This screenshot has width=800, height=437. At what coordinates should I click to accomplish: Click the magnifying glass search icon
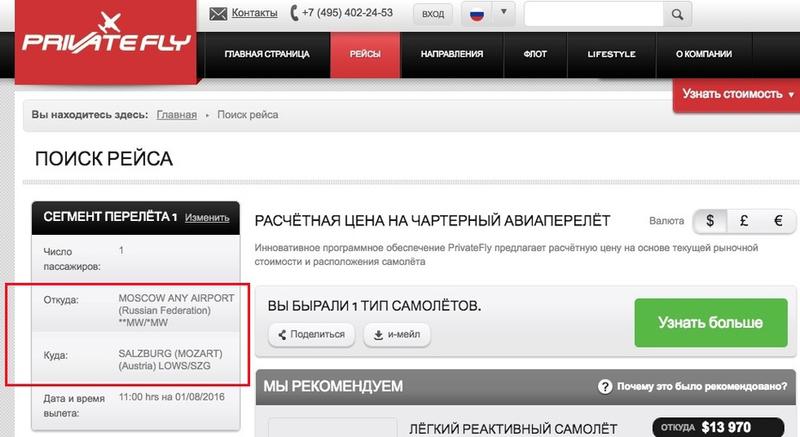point(677,14)
